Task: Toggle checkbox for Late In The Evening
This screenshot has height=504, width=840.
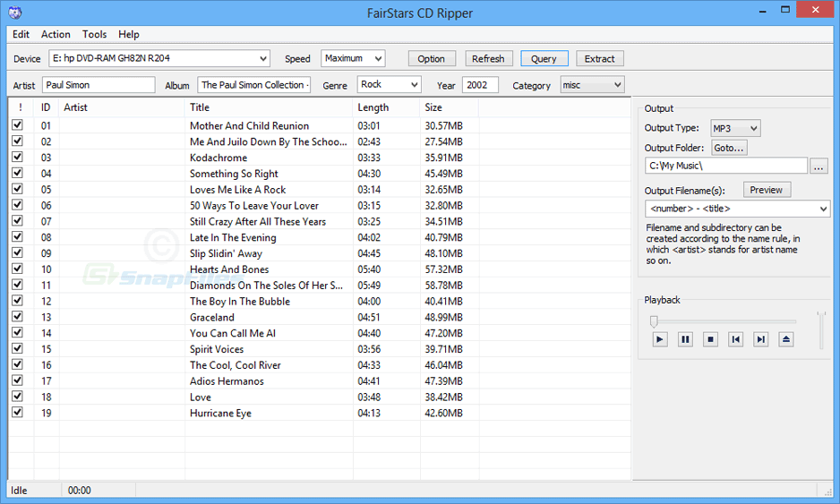Action: click(x=17, y=236)
